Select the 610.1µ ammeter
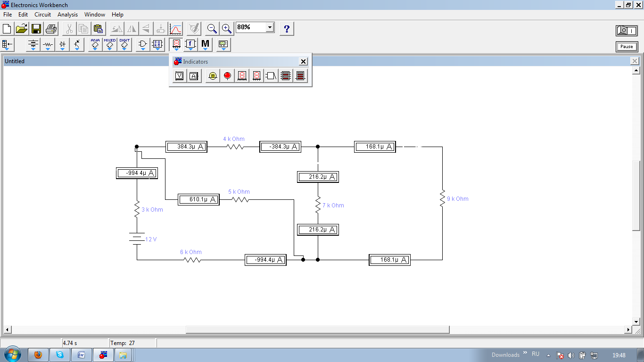The height and width of the screenshot is (362, 644). (x=199, y=200)
